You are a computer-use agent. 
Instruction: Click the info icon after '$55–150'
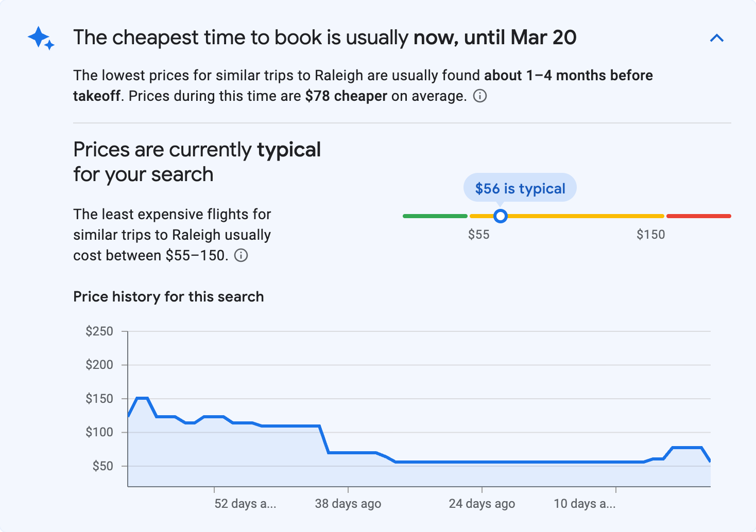pyautogui.click(x=241, y=255)
